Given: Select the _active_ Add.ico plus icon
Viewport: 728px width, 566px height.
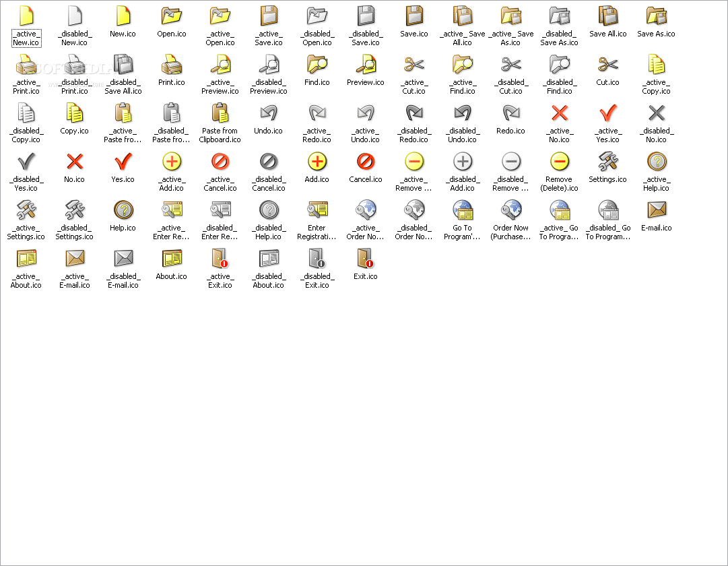Looking at the screenshot, I should [x=171, y=161].
